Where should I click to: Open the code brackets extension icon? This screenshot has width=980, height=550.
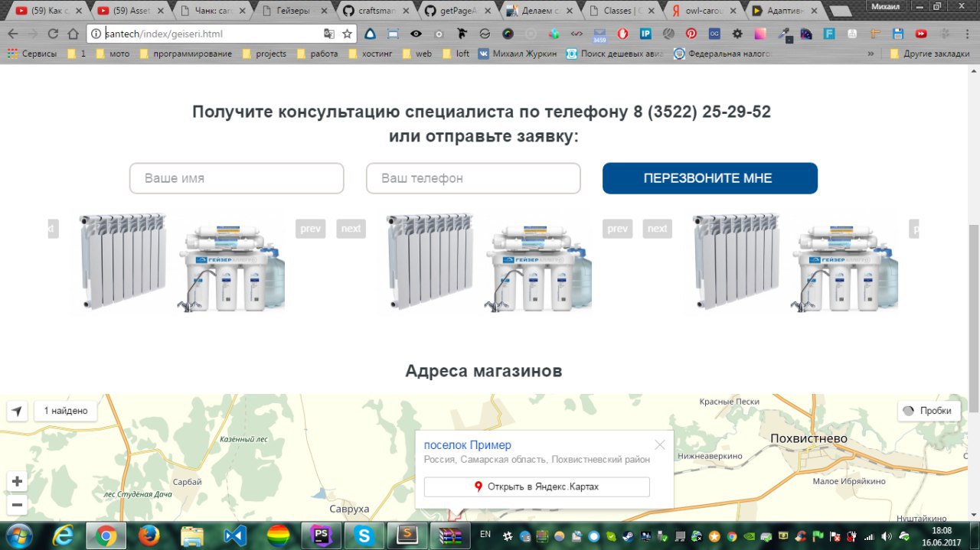pos(577,34)
